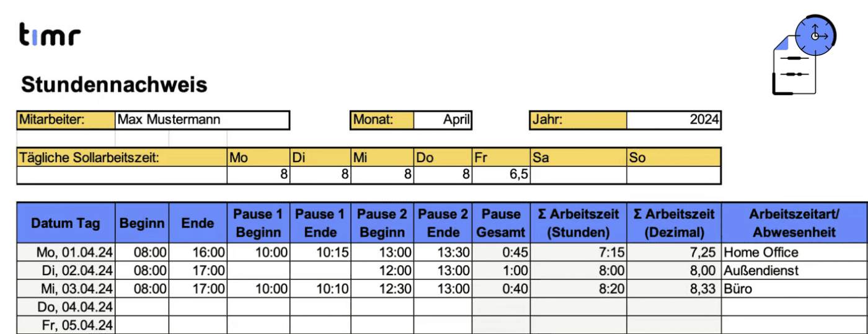
Task: Click the Fr, 05.04.24 date cell
Action: pyautogui.click(x=66, y=324)
